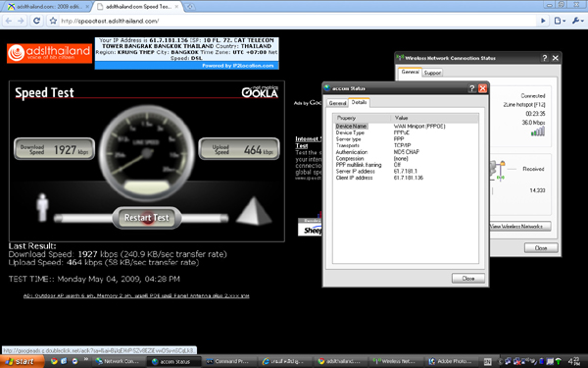Switch to the General tab in accom Status
The height and width of the screenshot is (368, 588).
tap(337, 103)
